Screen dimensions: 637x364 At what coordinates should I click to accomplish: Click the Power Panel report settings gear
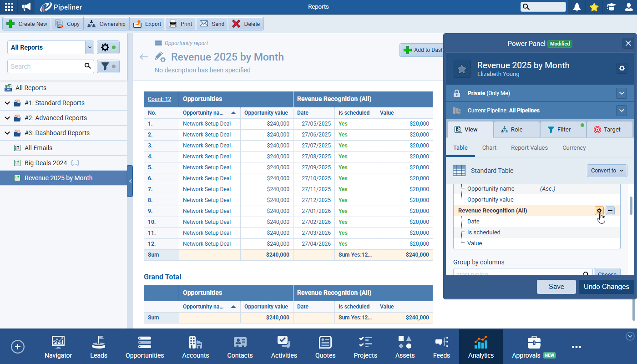pos(622,68)
